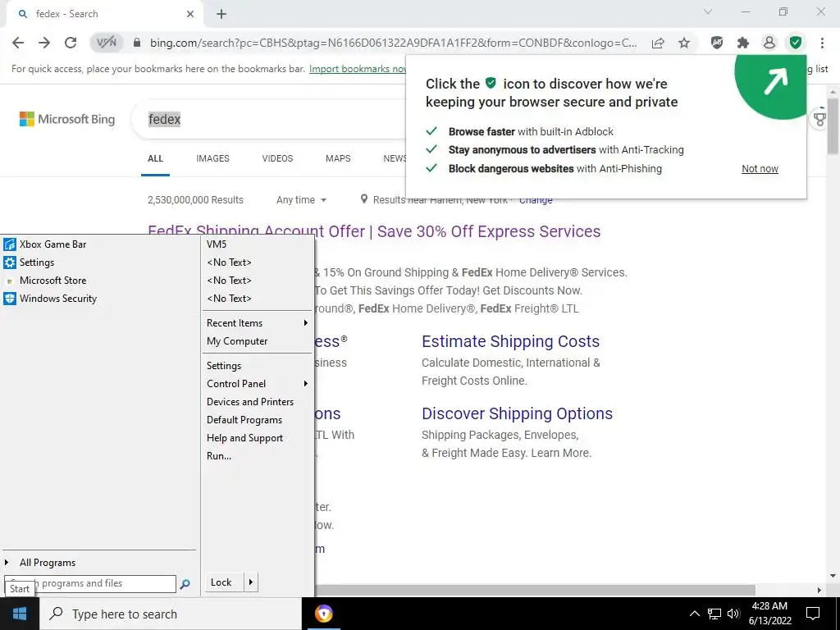Toggle the VPN icon in address bar
Viewport: 840px width, 630px height.
pyautogui.click(x=106, y=43)
